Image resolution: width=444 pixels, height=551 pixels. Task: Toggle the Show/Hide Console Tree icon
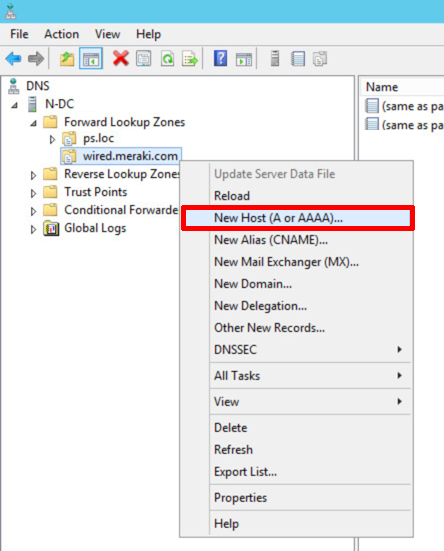pos(91,59)
